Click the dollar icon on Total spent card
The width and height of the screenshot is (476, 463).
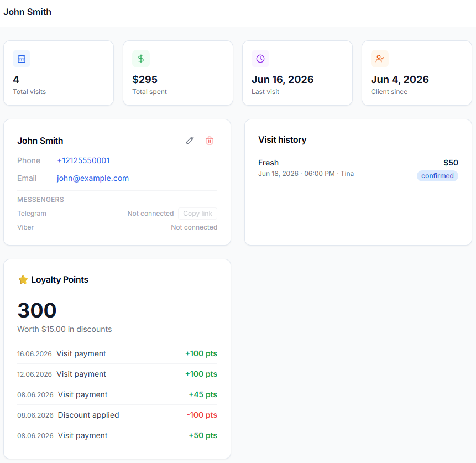click(141, 59)
